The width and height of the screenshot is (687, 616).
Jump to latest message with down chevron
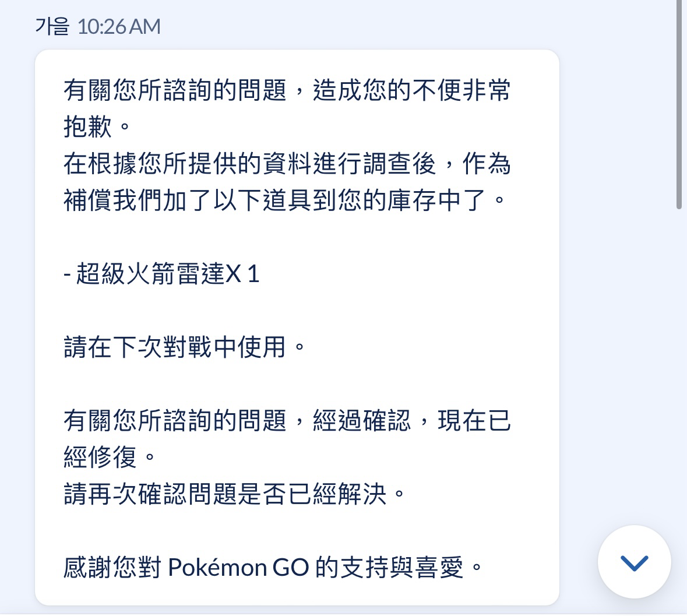coord(634,562)
